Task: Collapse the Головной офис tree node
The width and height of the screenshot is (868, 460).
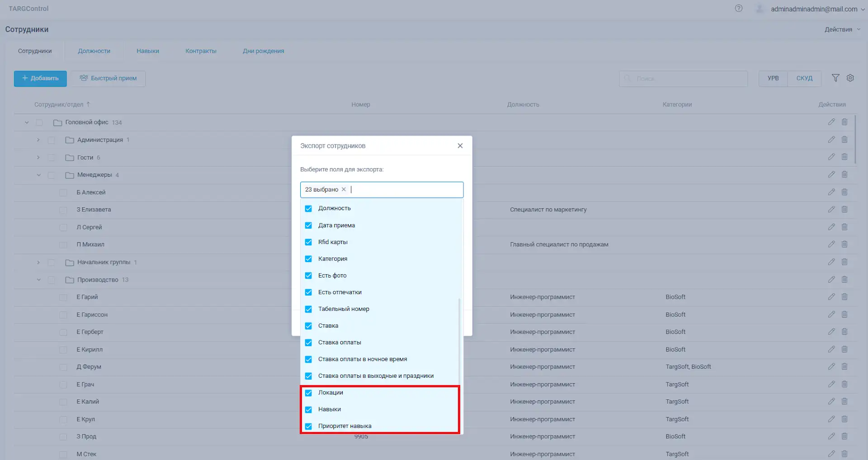Action: [x=27, y=122]
